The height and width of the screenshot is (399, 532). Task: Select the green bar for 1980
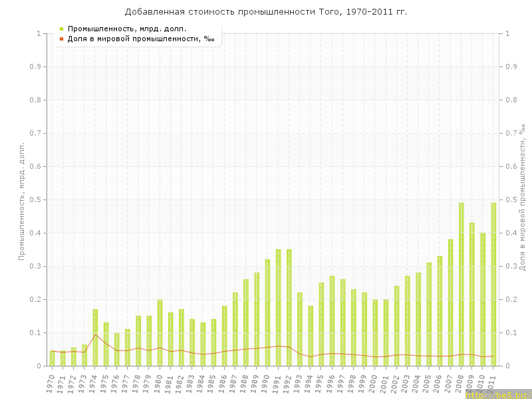coord(160,332)
